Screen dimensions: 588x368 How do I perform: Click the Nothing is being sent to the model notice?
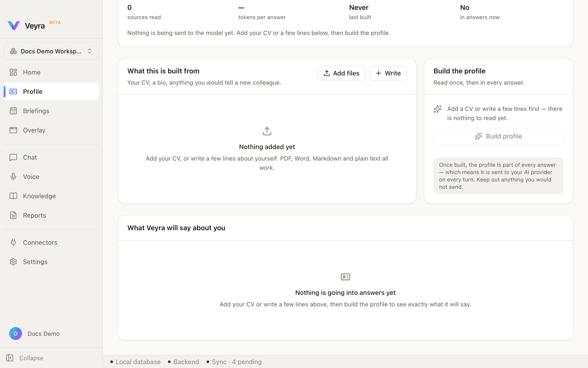tap(259, 33)
